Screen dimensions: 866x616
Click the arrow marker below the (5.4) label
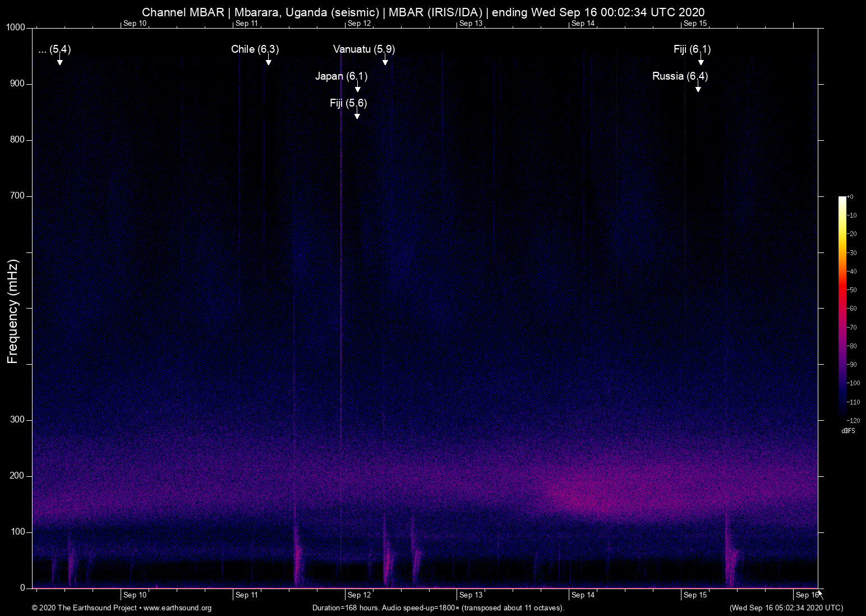tap(59, 61)
